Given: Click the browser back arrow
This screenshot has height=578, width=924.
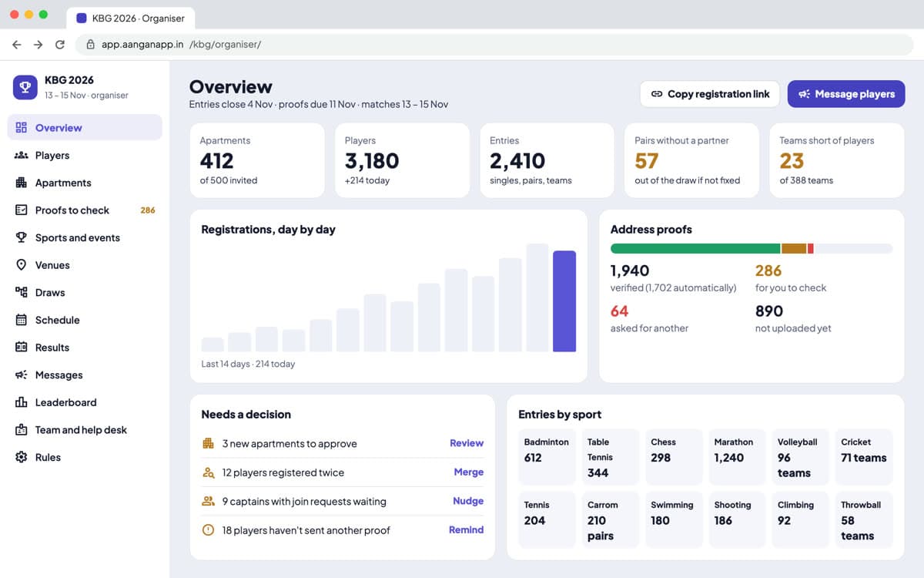Looking at the screenshot, I should click(17, 45).
